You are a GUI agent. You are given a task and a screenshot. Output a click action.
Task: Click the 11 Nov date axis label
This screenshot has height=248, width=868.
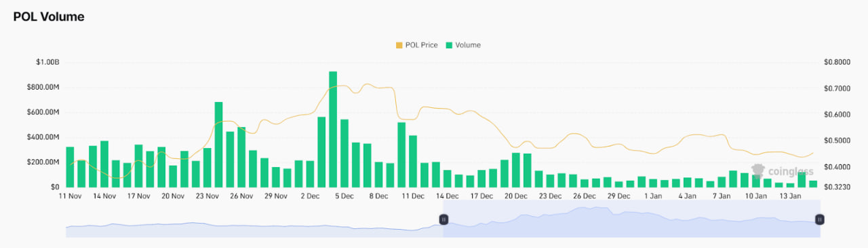click(x=70, y=196)
